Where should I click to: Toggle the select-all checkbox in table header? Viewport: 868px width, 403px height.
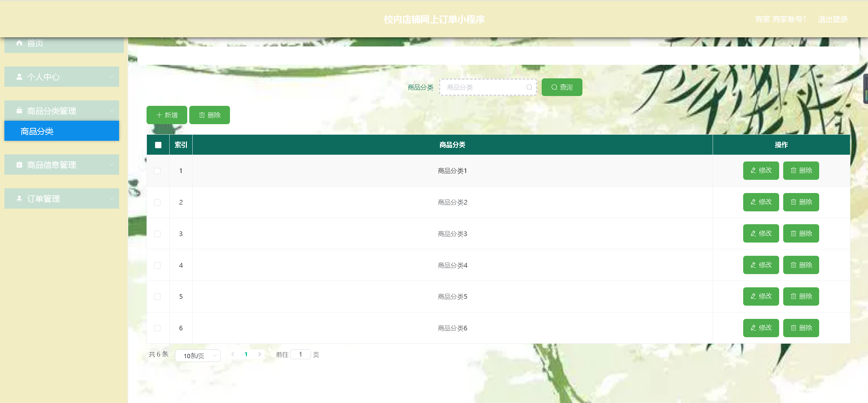coord(158,145)
